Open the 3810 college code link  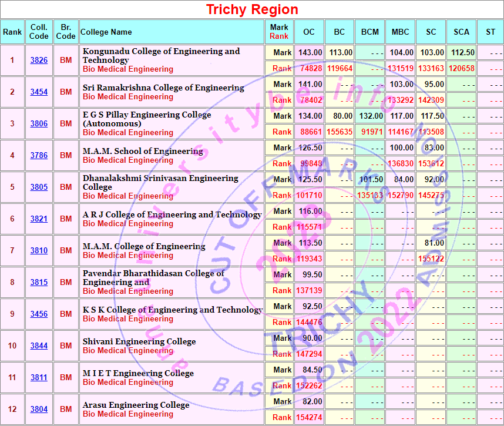[39, 251]
